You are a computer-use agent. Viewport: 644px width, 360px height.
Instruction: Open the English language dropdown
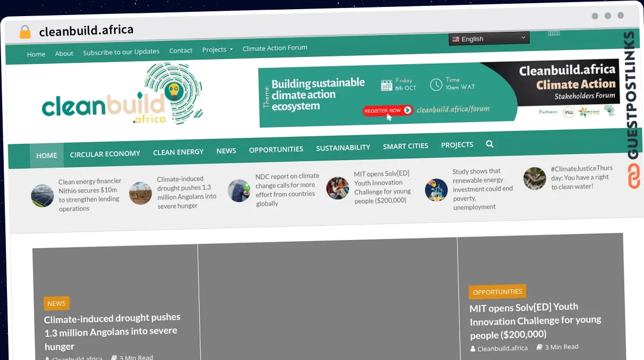point(488,38)
